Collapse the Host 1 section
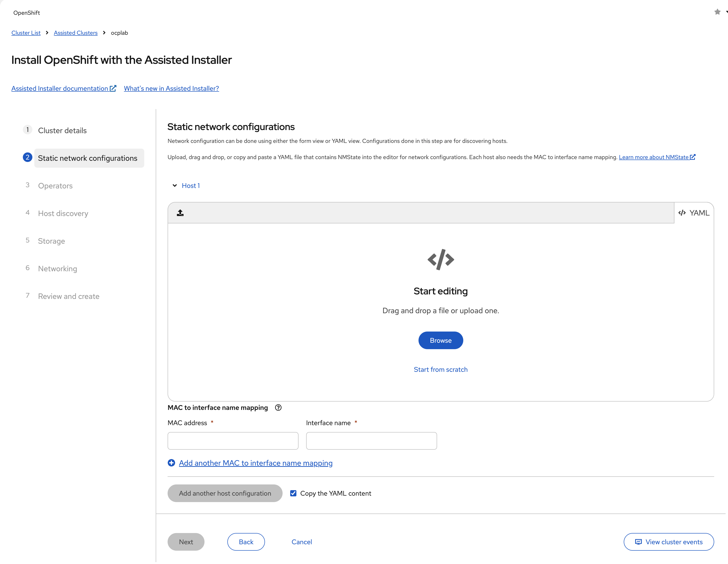This screenshot has height=564, width=728. coord(174,186)
